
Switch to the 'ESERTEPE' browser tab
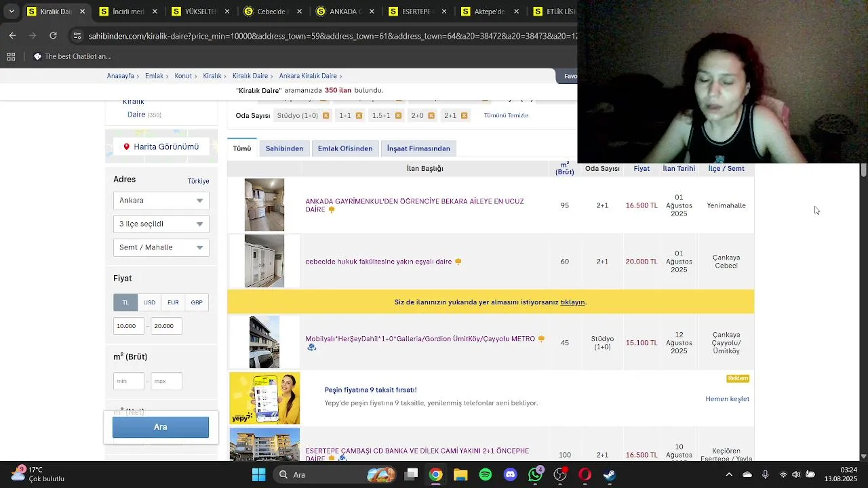point(418,12)
